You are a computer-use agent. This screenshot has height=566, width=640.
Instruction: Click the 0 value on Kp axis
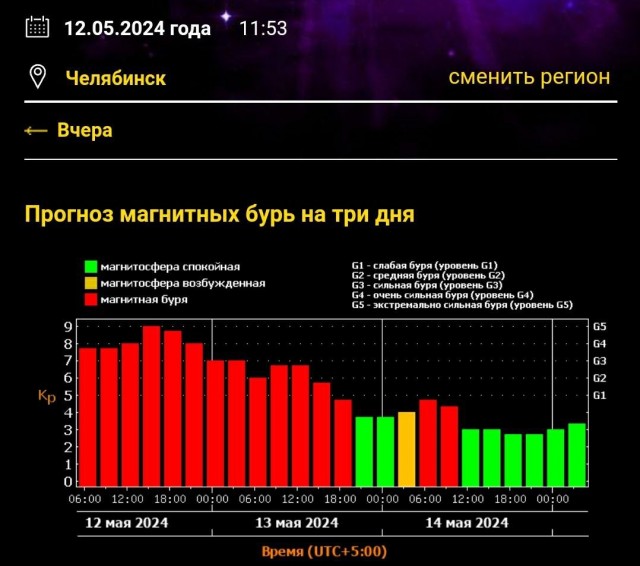(x=68, y=482)
